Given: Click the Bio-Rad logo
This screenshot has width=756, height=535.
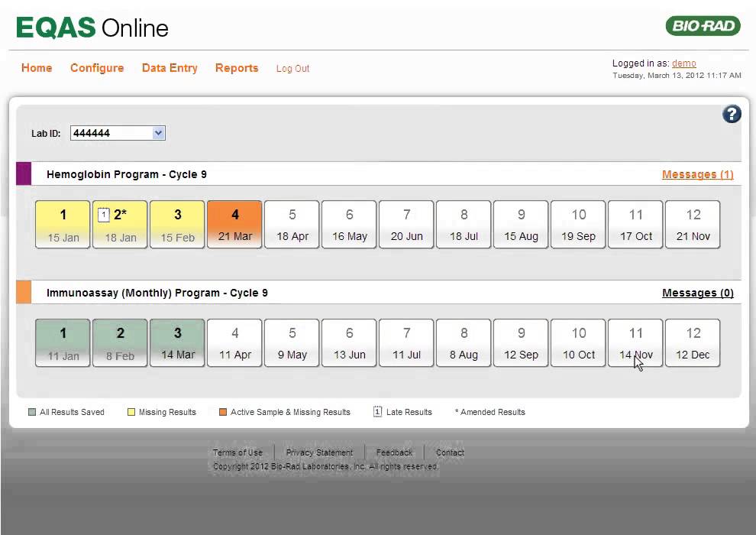Looking at the screenshot, I should [703, 25].
